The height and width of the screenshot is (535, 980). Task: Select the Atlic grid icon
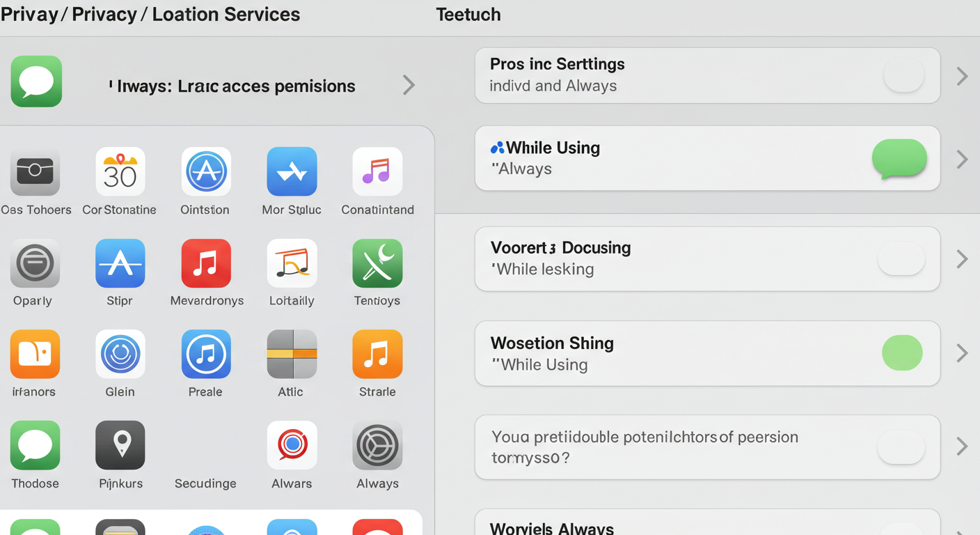[x=292, y=354]
